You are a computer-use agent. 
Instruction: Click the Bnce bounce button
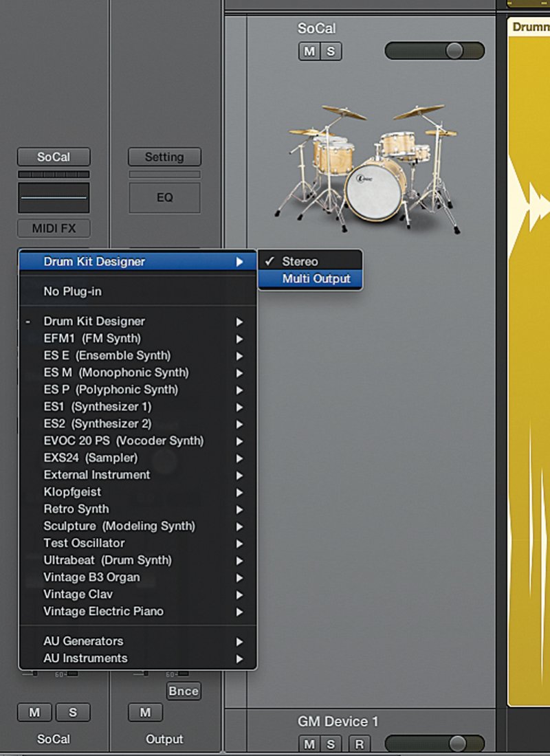point(184,691)
